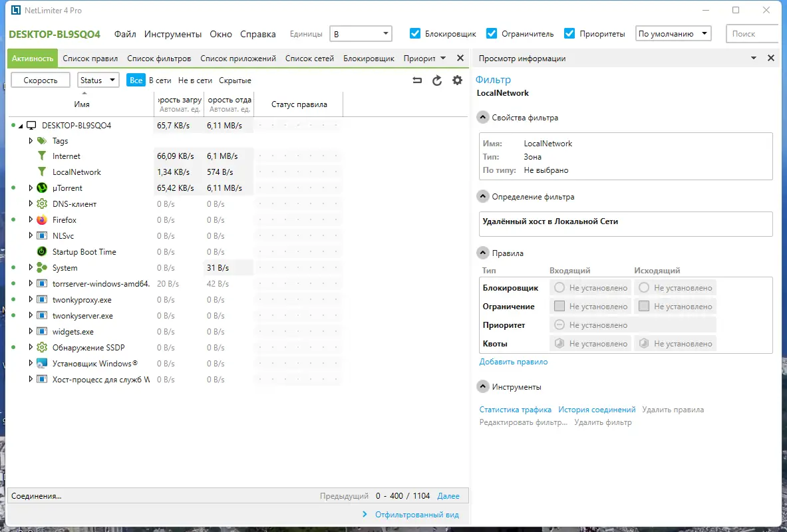This screenshot has width=787, height=532.
Task: Click the µTorrent application icon
Action: coord(42,188)
